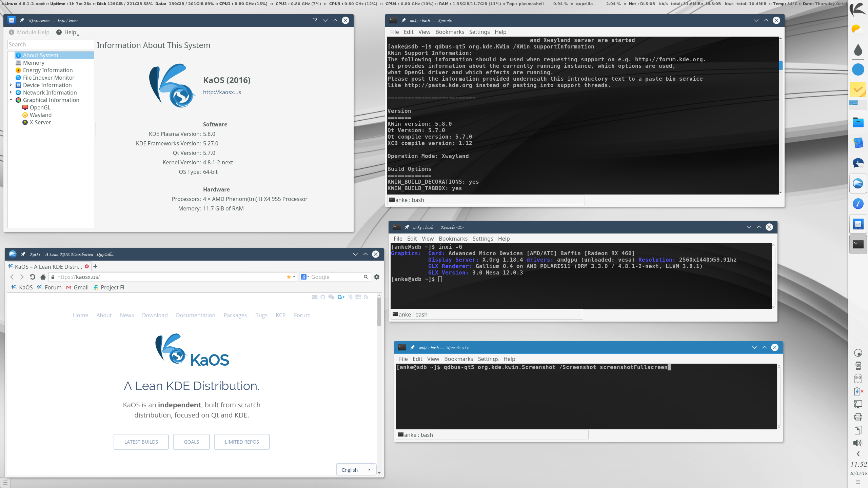Click the LIMITED REPOS button on the webpage

242,442
